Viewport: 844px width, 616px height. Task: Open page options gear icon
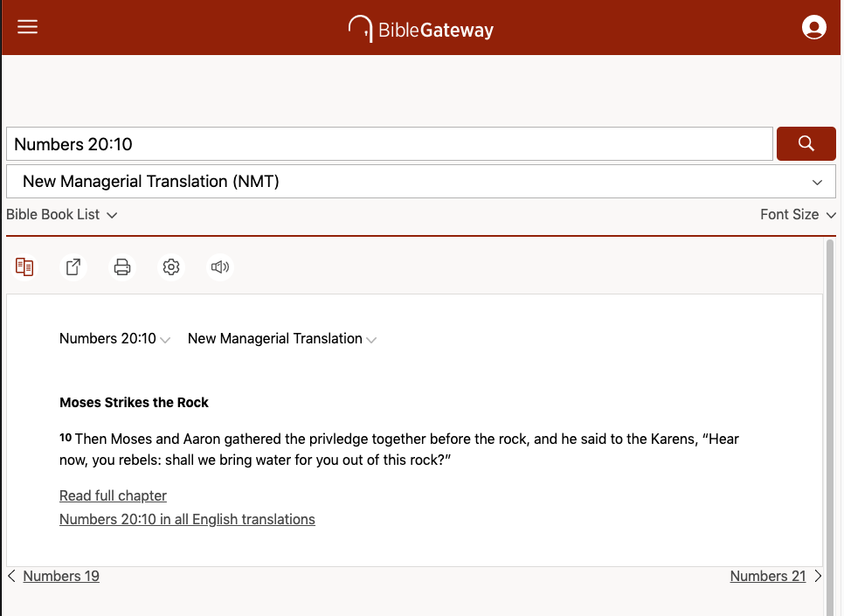point(171,267)
